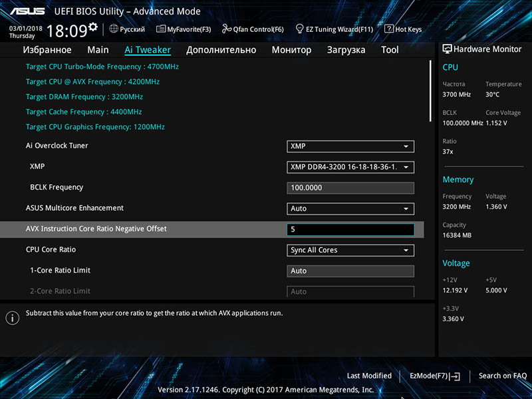532x399 pixels.
Task: Open the Дополнительно tab
Action: [221, 50]
